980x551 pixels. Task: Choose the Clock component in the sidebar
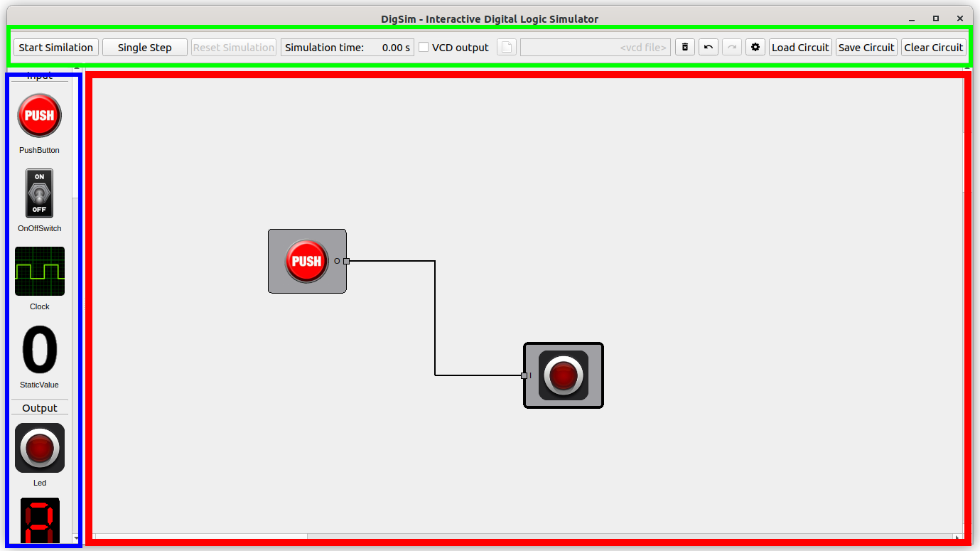[x=40, y=271]
